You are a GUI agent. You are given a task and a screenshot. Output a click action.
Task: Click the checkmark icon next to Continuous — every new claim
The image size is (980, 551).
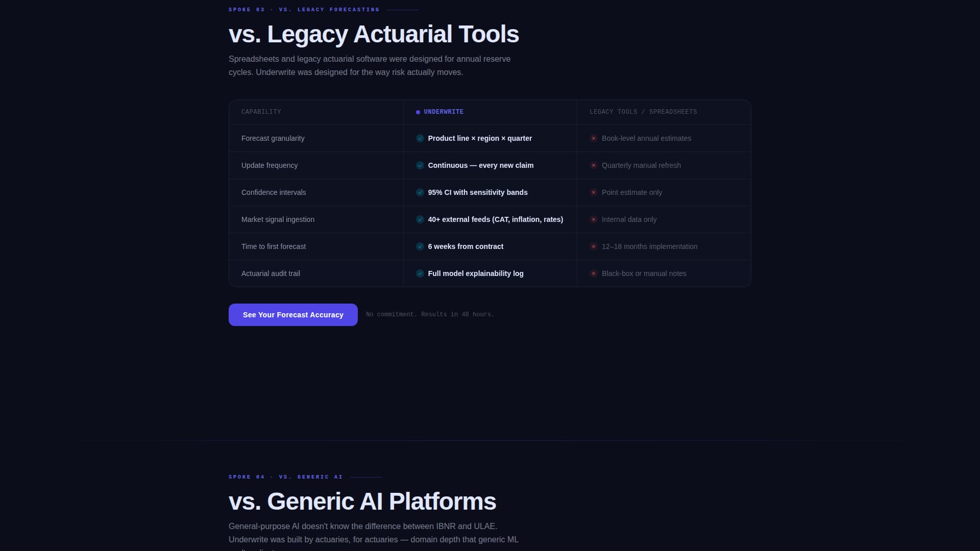pos(420,165)
